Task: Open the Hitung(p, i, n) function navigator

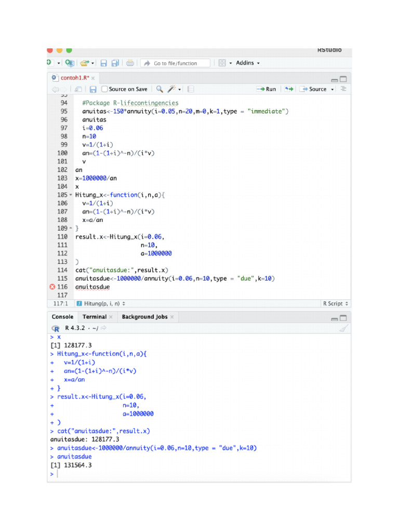Action: (101, 303)
